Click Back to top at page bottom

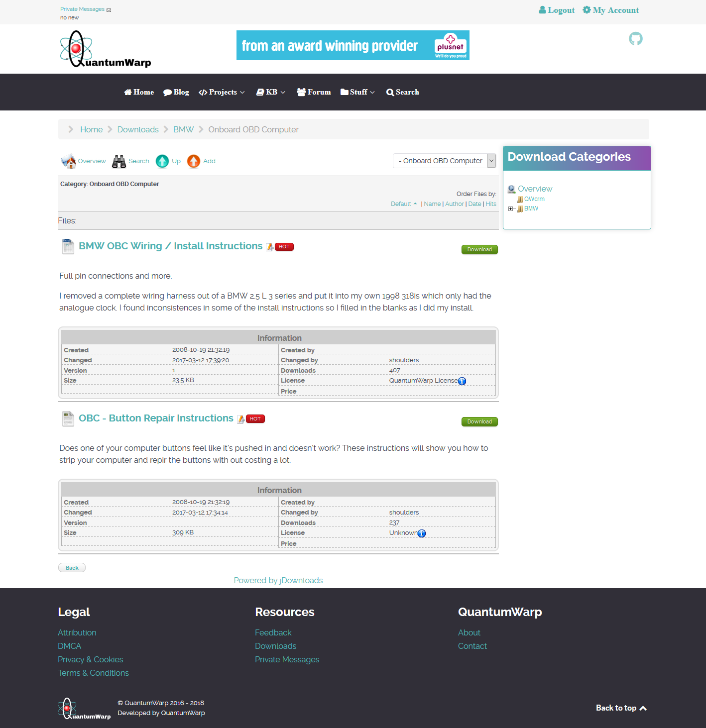pos(620,708)
